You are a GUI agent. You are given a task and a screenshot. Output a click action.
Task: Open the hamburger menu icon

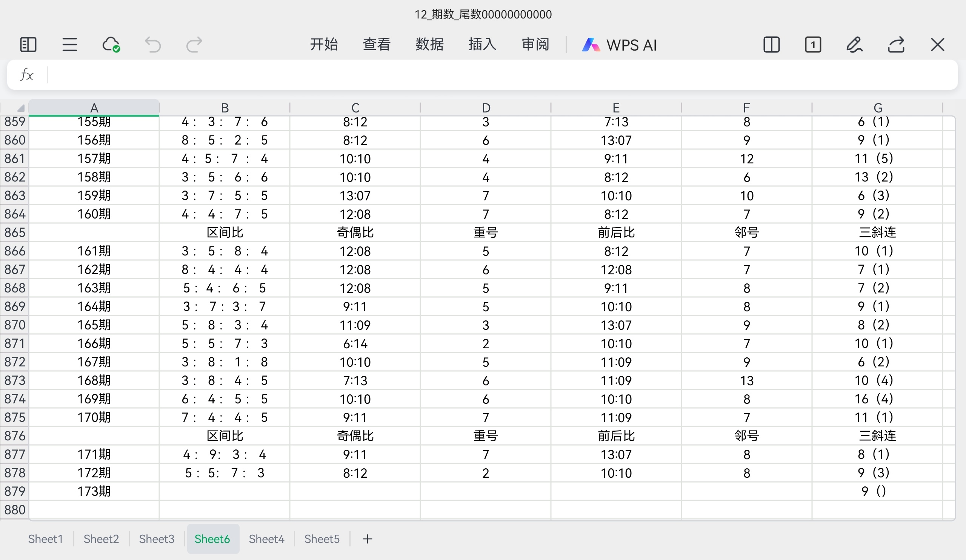pyautogui.click(x=70, y=45)
